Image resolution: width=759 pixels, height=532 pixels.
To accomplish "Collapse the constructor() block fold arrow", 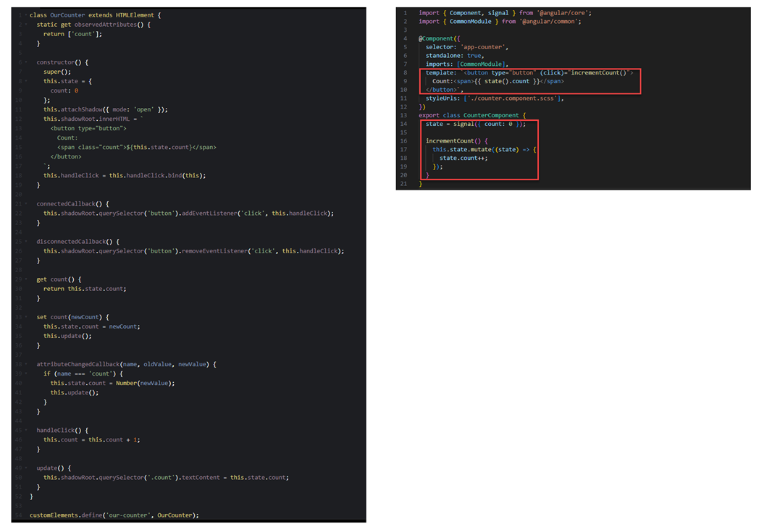I will (x=25, y=62).
